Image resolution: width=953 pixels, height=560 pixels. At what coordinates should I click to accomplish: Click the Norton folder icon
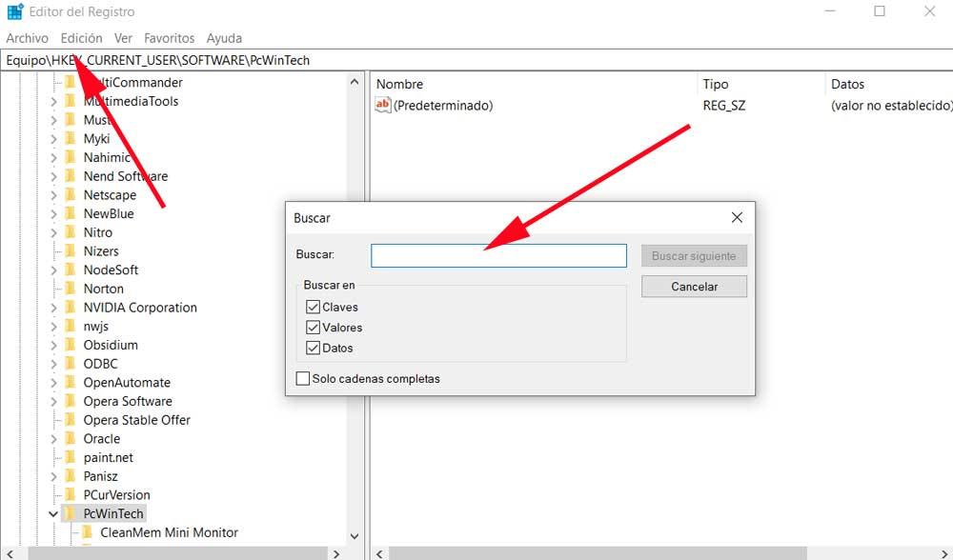click(x=71, y=289)
